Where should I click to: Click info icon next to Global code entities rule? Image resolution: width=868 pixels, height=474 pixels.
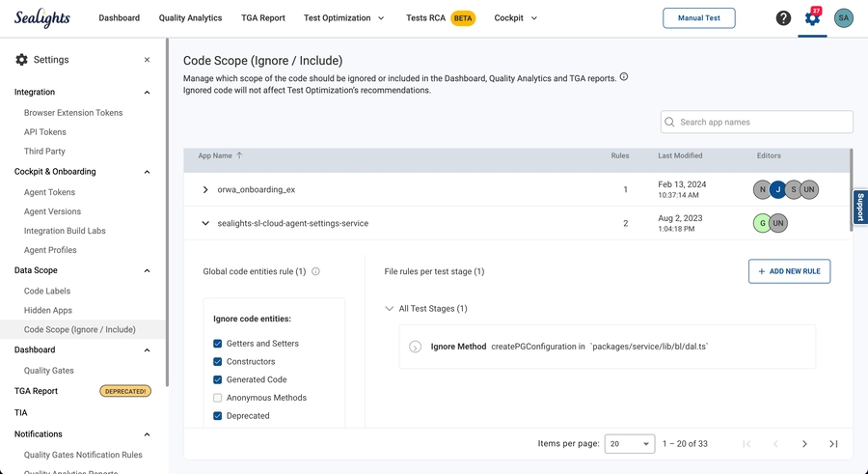[315, 272]
